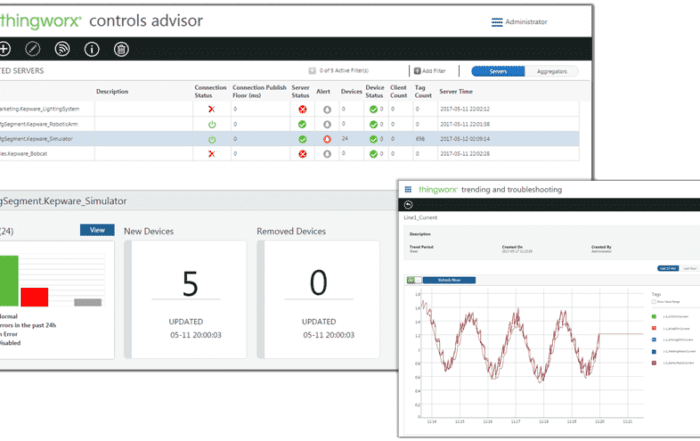Select the Last Hour range tab
The image size is (700, 441).
tap(690, 268)
